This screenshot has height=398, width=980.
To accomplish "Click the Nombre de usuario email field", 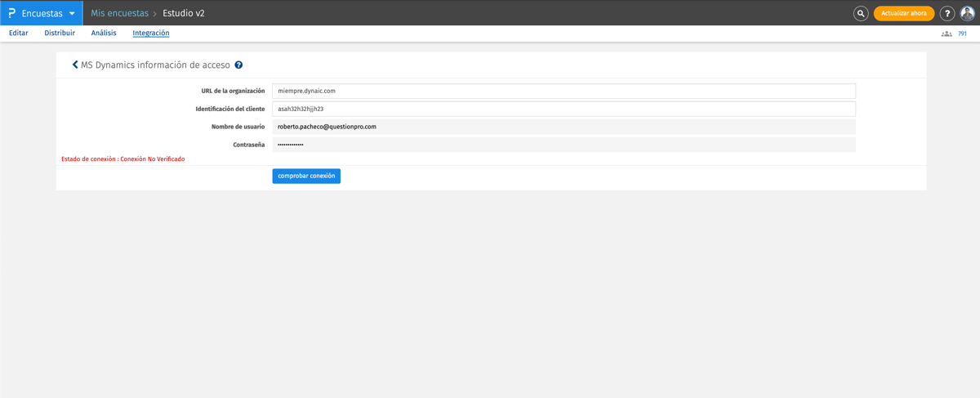I will [563, 127].
